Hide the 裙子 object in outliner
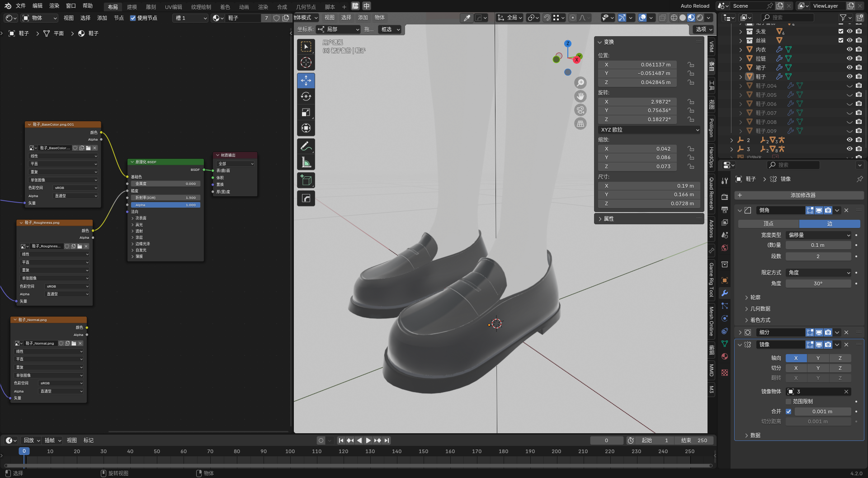This screenshot has height=478, width=868. (849, 67)
